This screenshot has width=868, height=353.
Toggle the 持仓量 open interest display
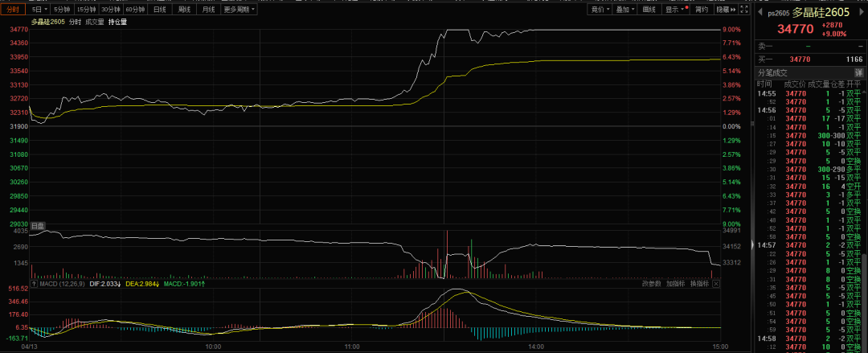117,22
